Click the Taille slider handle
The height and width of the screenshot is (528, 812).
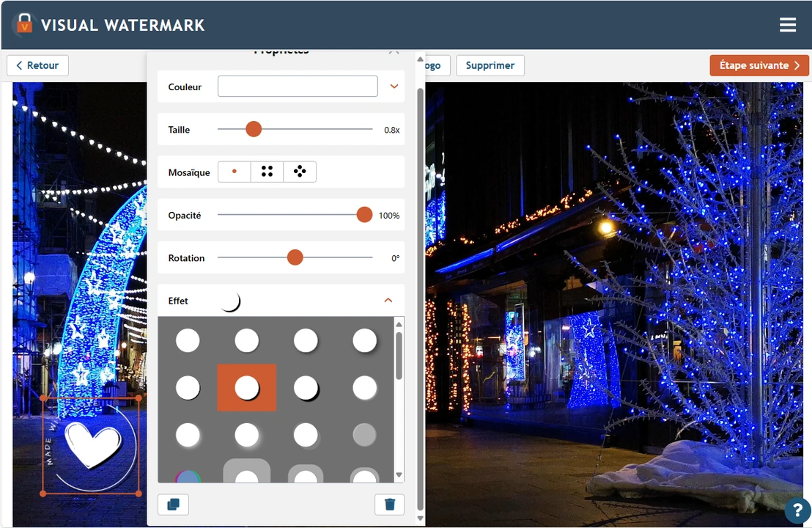pyautogui.click(x=254, y=129)
